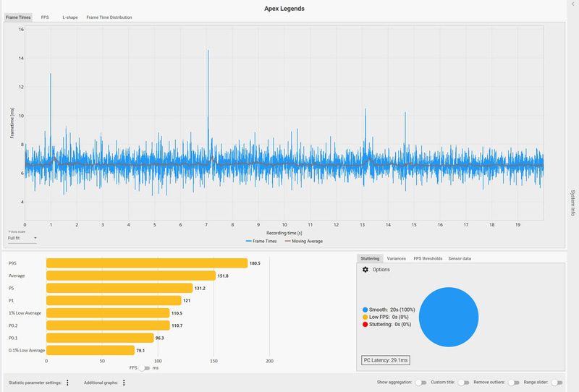Click the Average bar showing 151.8

[131, 276]
